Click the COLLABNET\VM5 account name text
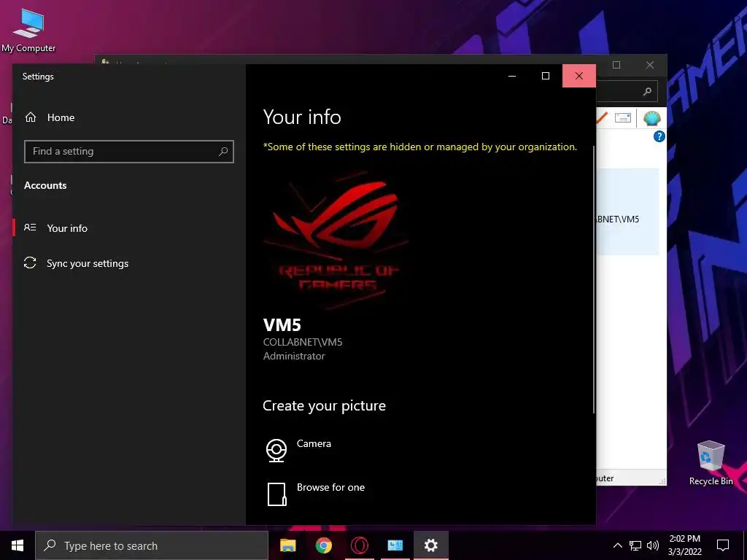Image resolution: width=747 pixels, height=560 pixels. [x=303, y=342]
